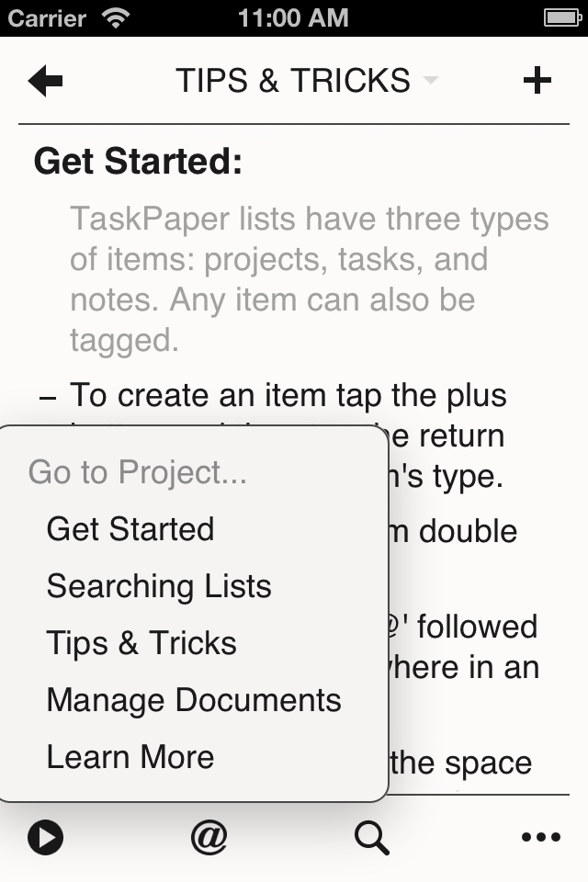Tap the Go to Project... menu header
Image resolution: width=588 pixels, height=882 pixels.
(x=138, y=472)
